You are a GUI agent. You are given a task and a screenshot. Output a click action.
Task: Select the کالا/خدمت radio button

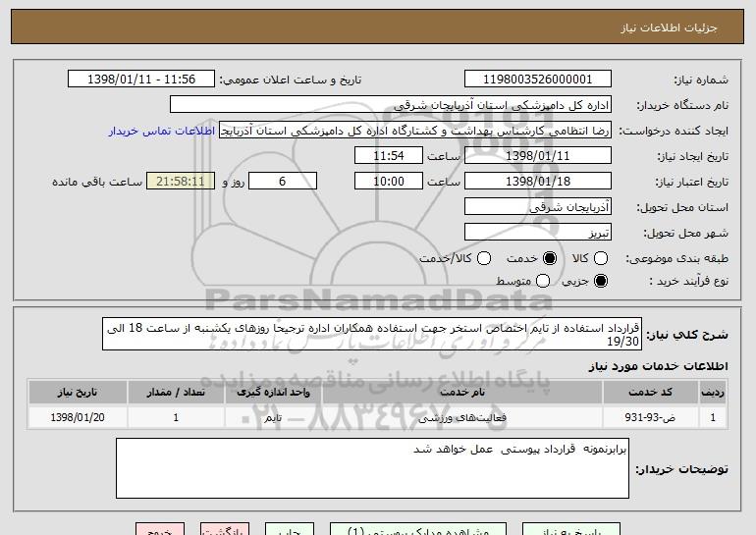tap(484, 258)
